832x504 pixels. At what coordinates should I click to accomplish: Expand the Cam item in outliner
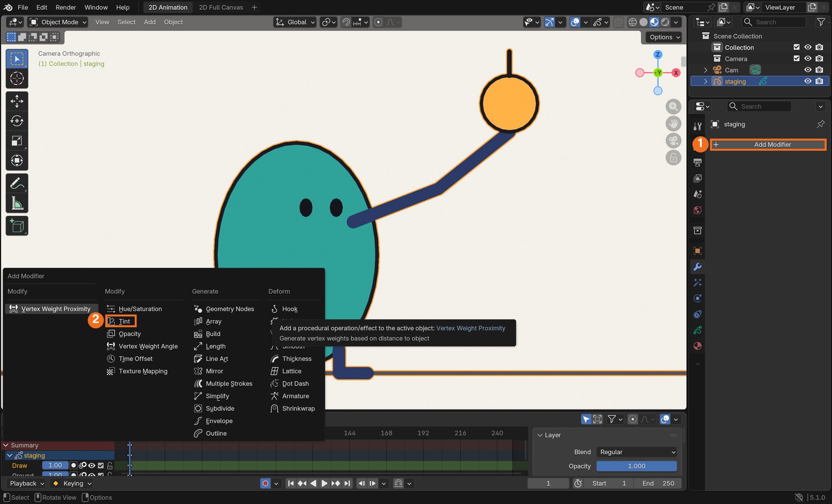click(x=706, y=70)
